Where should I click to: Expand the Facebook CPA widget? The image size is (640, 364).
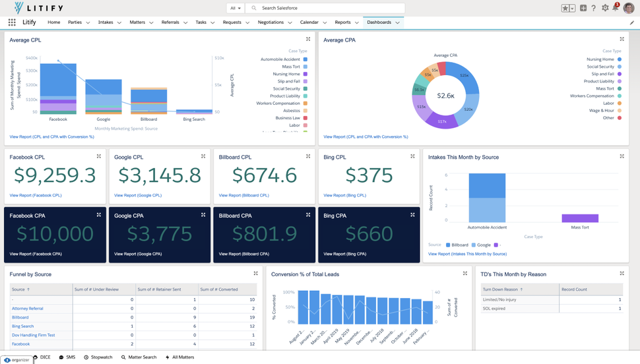point(99,215)
